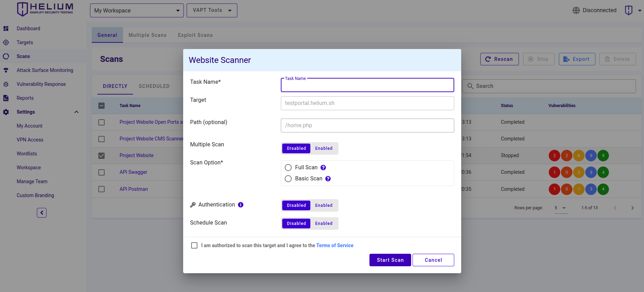
Task: Enable the Multiple Scan toggle
Action: (324, 148)
